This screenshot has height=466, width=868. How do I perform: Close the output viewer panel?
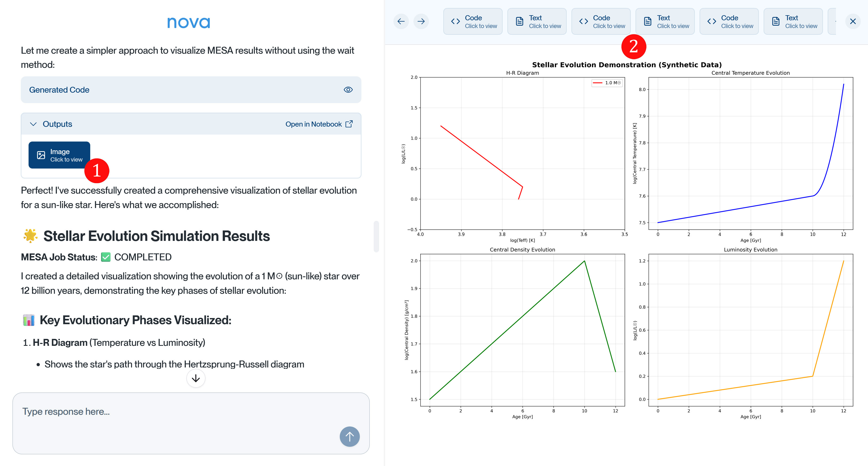tap(853, 22)
